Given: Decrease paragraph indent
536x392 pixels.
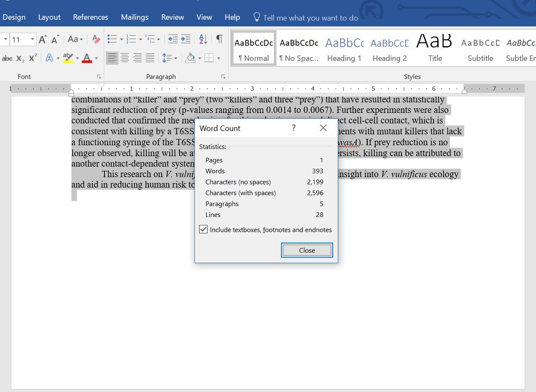Looking at the screenshot, I should click(173, 39).
